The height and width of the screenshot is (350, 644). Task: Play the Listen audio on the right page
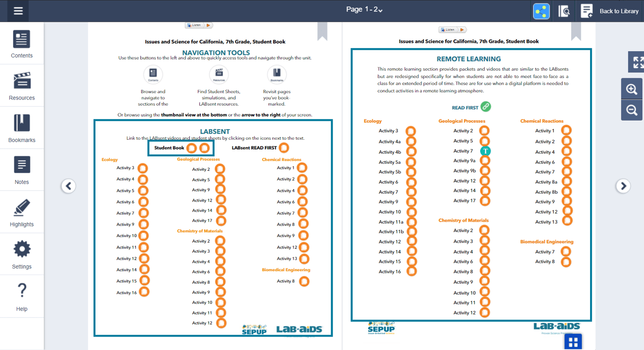[453, 30]
